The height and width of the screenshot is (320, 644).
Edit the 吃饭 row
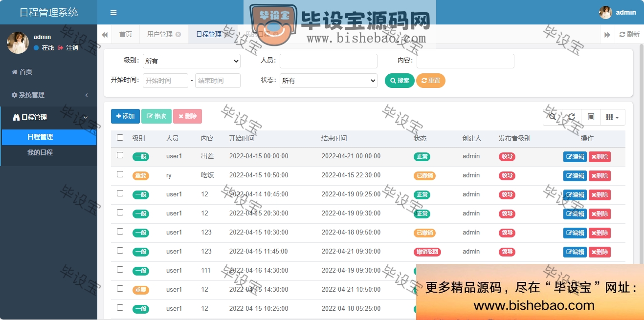(575, 176)
